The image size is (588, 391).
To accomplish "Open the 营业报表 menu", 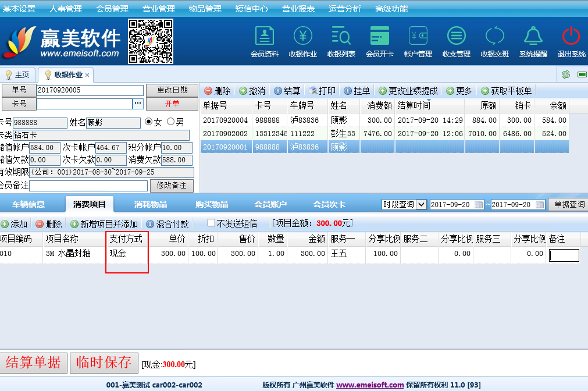I will coord(298,9).
